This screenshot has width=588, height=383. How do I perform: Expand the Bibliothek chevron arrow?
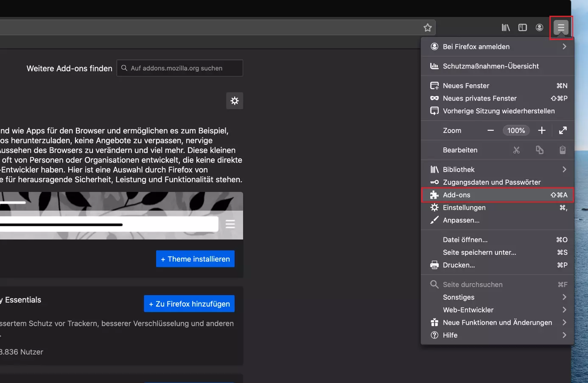click(x=564, y=169)
